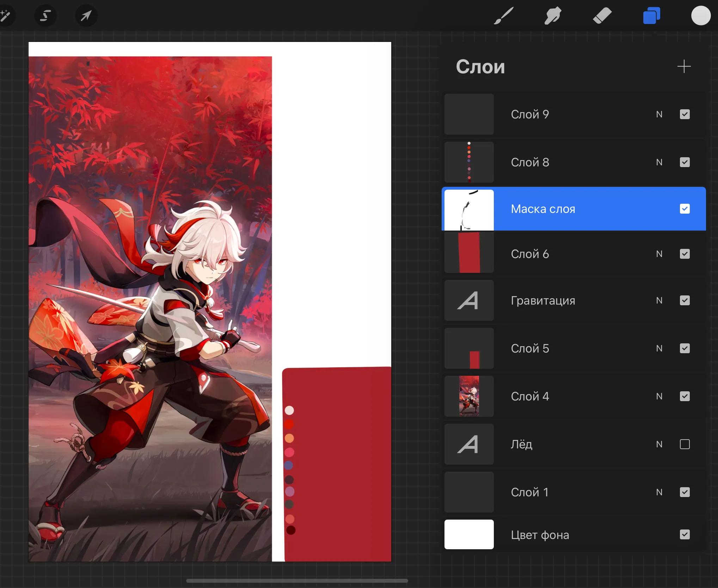Tap the orange palette dot on canvas

[289, 438]
